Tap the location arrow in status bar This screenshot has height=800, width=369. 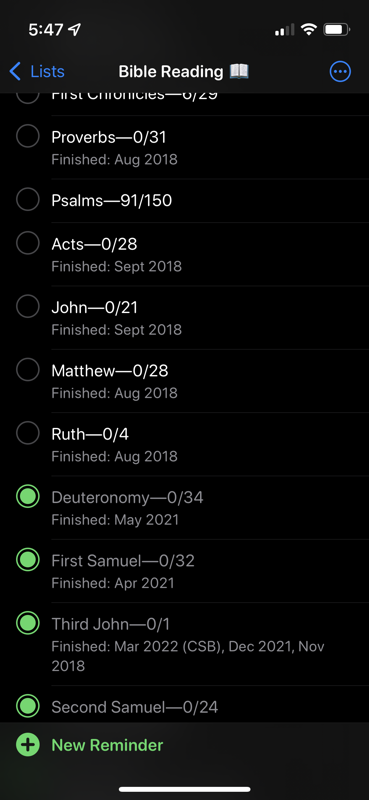pyautogui.click(x=75, y=30)
